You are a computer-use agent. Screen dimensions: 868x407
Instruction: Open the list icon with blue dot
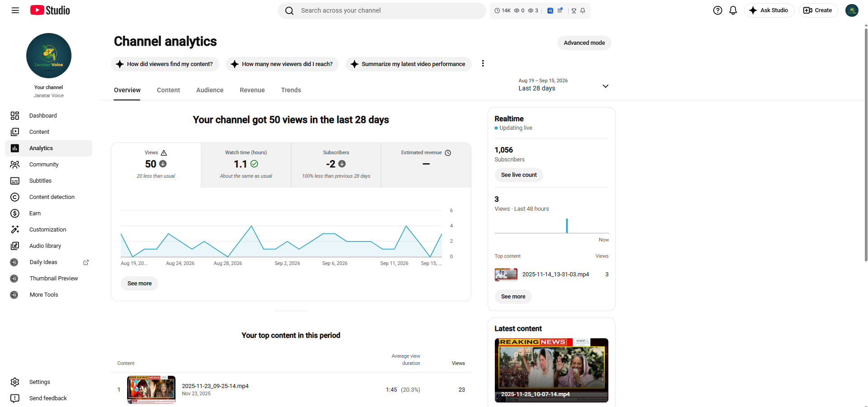[x=560, y=10]
